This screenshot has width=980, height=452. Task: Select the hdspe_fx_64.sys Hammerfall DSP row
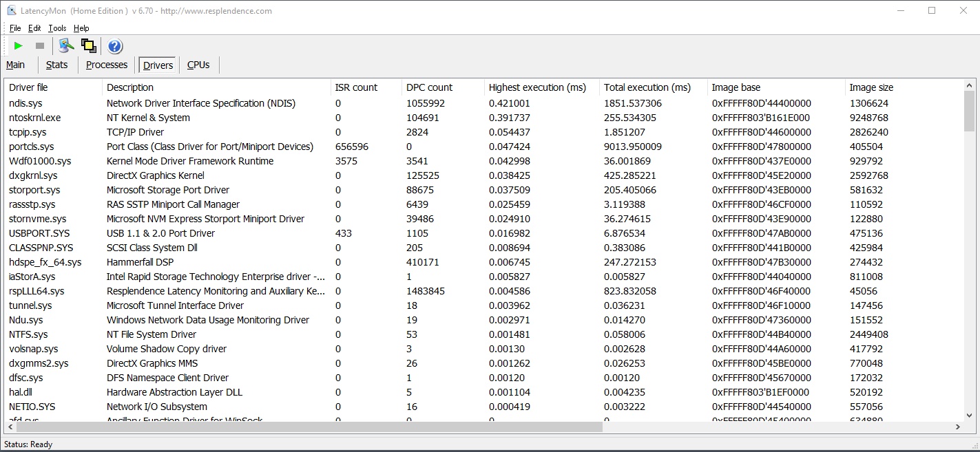pyautogui.click(x=483, y=262)
